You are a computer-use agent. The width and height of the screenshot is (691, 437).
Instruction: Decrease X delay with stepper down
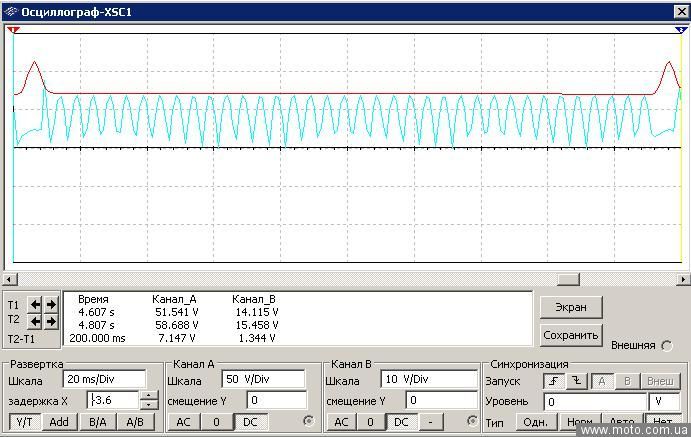pos(149,405)
